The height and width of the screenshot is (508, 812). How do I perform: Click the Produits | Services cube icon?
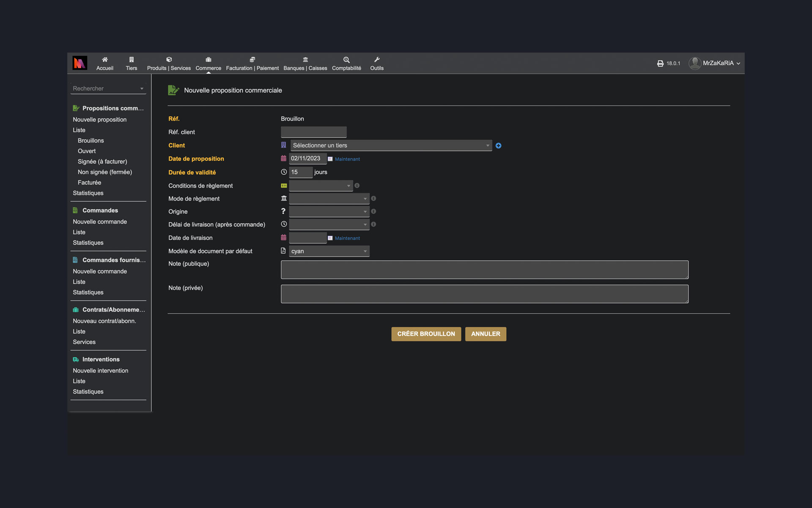pyautogui.click(x=169, y=60)
